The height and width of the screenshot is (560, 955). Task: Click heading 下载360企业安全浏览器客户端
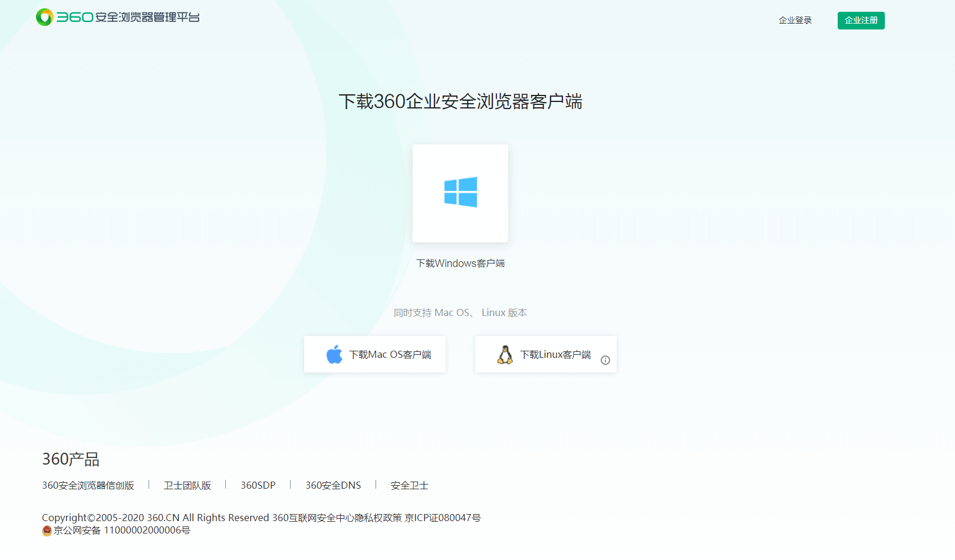tap(460, 101)
